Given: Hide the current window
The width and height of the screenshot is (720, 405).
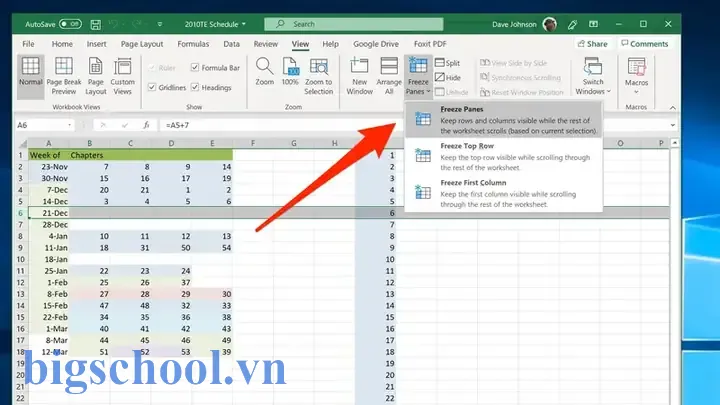Looking at the screenshot, I should [x=448, y=77].
